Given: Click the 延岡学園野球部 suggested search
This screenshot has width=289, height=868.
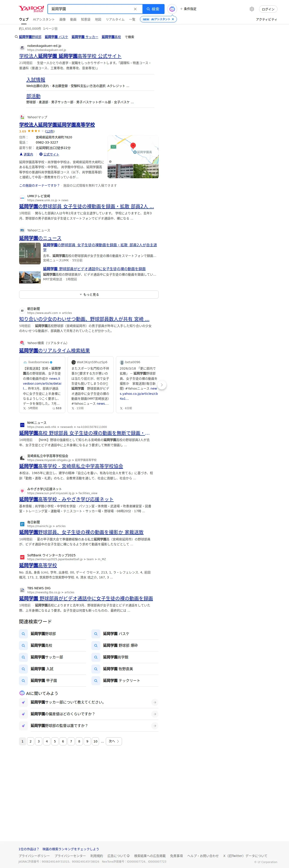Looking at the screenshot, I should [x=30, y=37].
